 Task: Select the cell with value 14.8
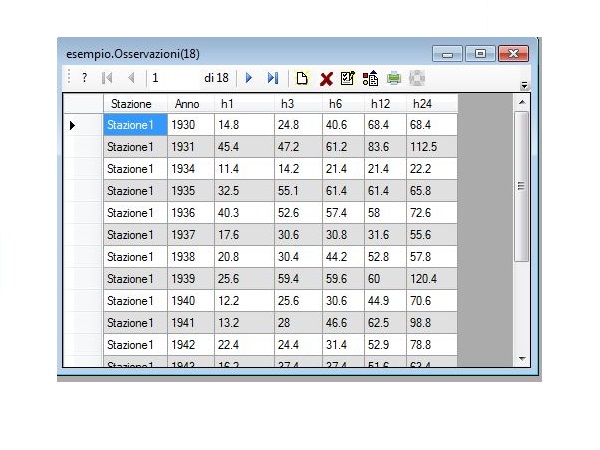click(x=244, y=125)
